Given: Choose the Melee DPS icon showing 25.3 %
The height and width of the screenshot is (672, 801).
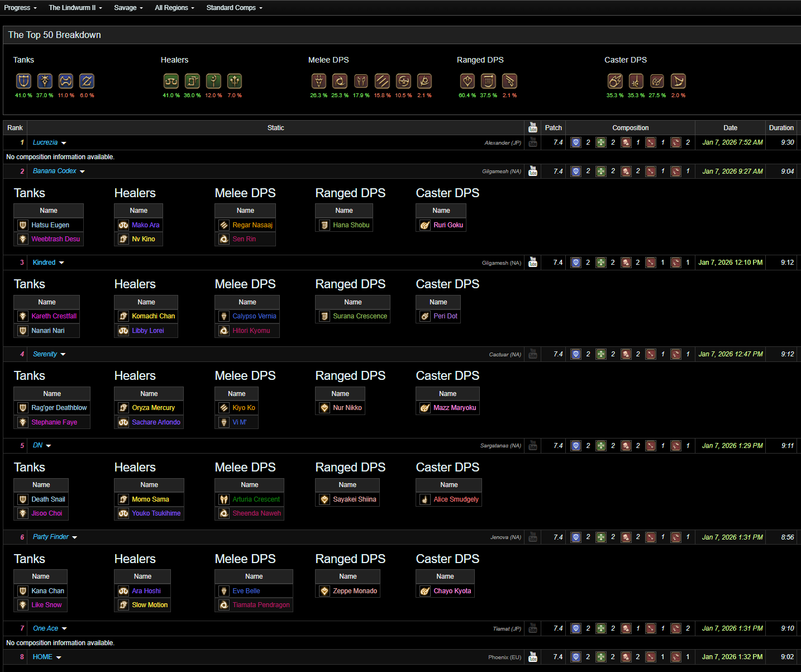Looking at the screenshot, I should [x=340, y=81].
